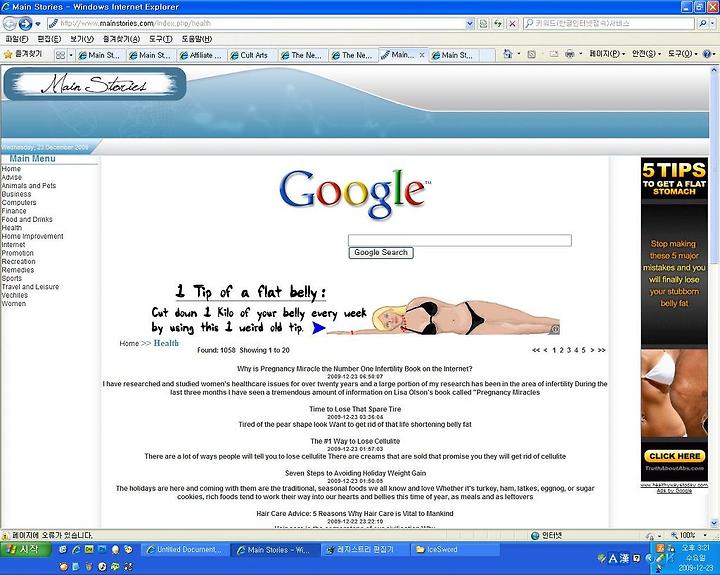
Task: Click the page error warning icon
Action: click(x=6, y=536)
